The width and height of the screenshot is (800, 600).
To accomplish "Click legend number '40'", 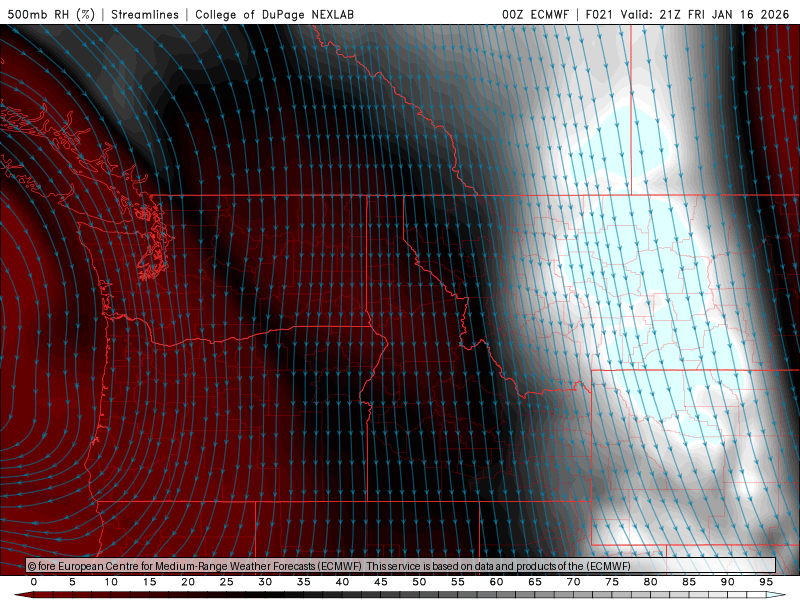I will pos(342,582).
